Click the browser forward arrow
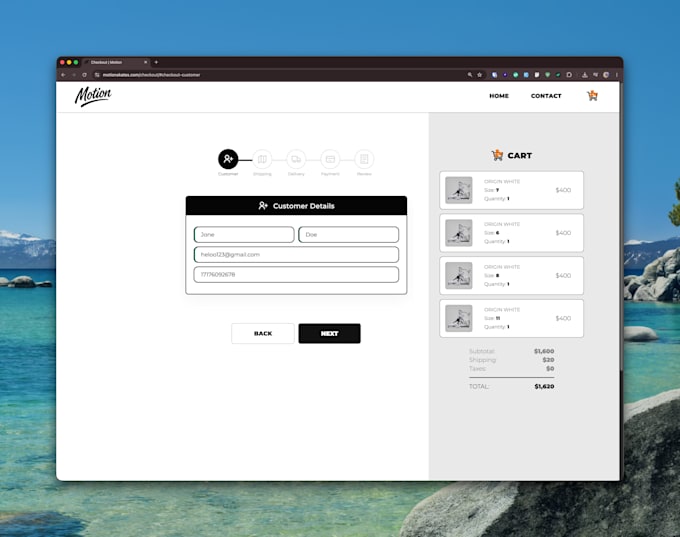This screenshot has height=537, width=680. (74, 75)
